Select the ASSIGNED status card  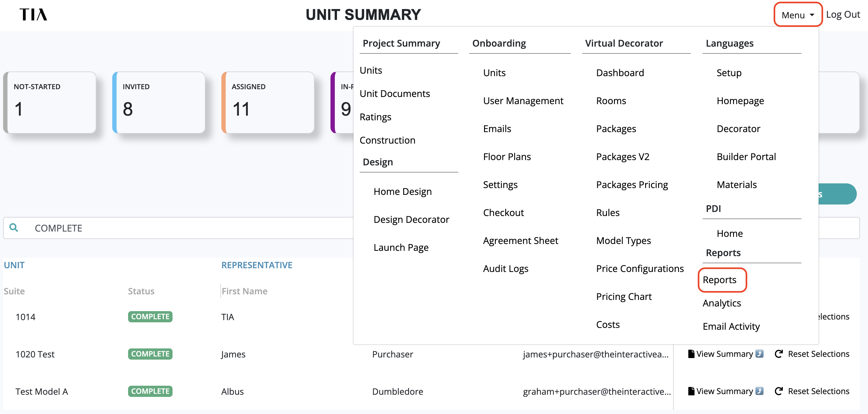[x=268, y=102]
